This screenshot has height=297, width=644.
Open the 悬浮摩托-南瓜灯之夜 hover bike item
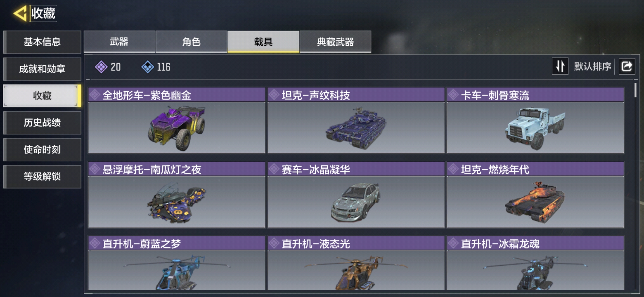[x=177, y=195]
